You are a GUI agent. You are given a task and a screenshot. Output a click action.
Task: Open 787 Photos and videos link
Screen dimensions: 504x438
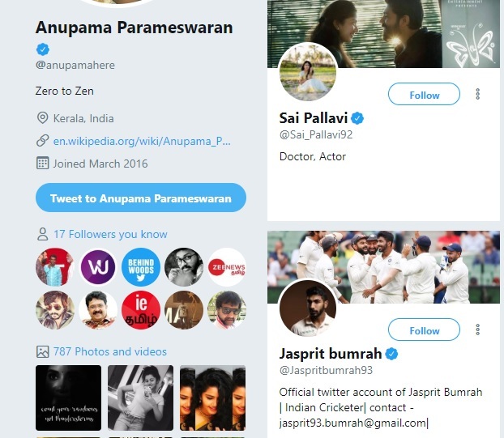[110, 351]
